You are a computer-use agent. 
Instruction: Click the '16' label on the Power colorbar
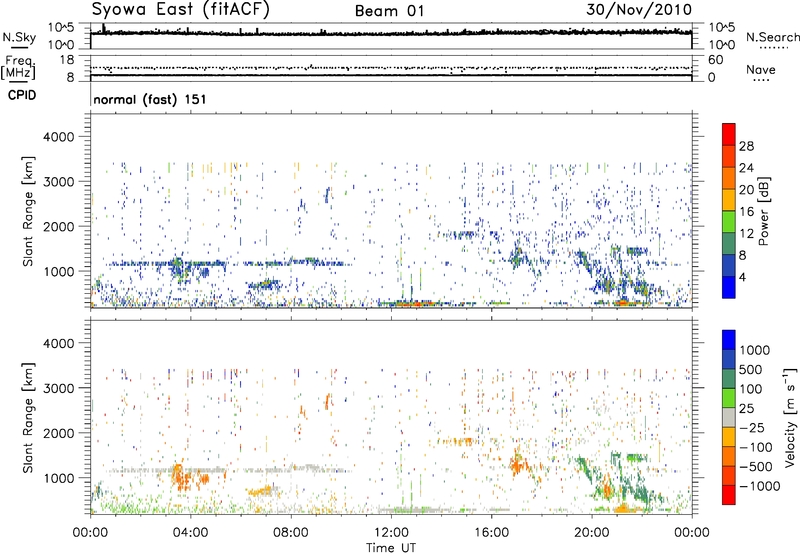746,212
